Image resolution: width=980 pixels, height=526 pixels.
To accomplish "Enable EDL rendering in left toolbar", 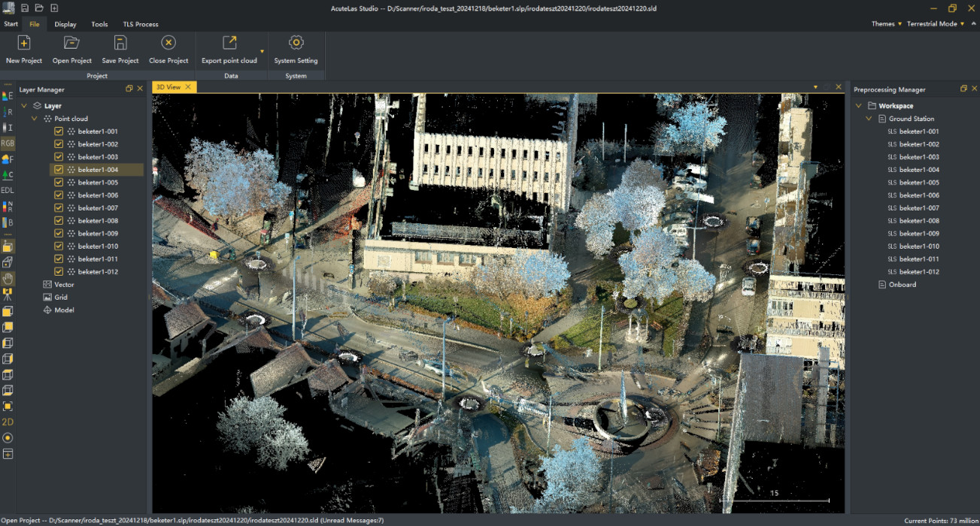I will pos(8,190).
